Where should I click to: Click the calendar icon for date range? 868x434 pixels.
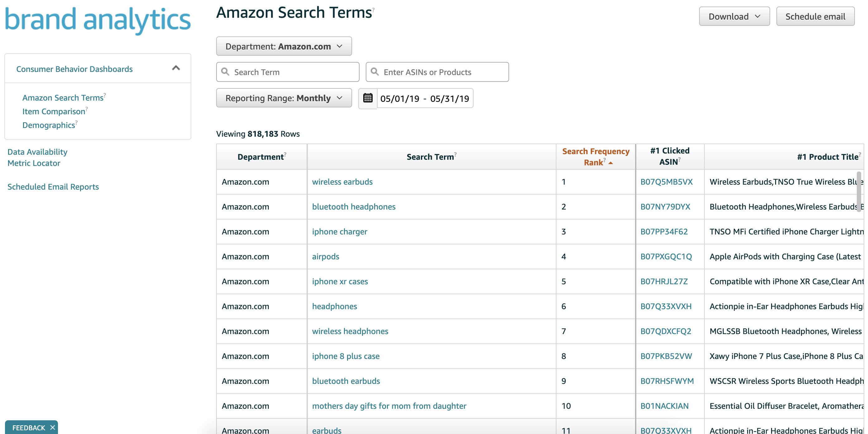coord(367,98)
